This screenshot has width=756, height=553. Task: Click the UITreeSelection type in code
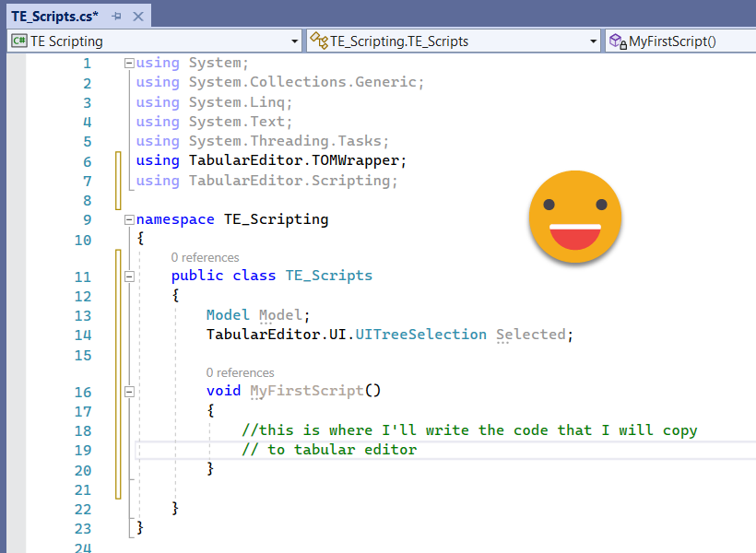click(x=423, y=335)
